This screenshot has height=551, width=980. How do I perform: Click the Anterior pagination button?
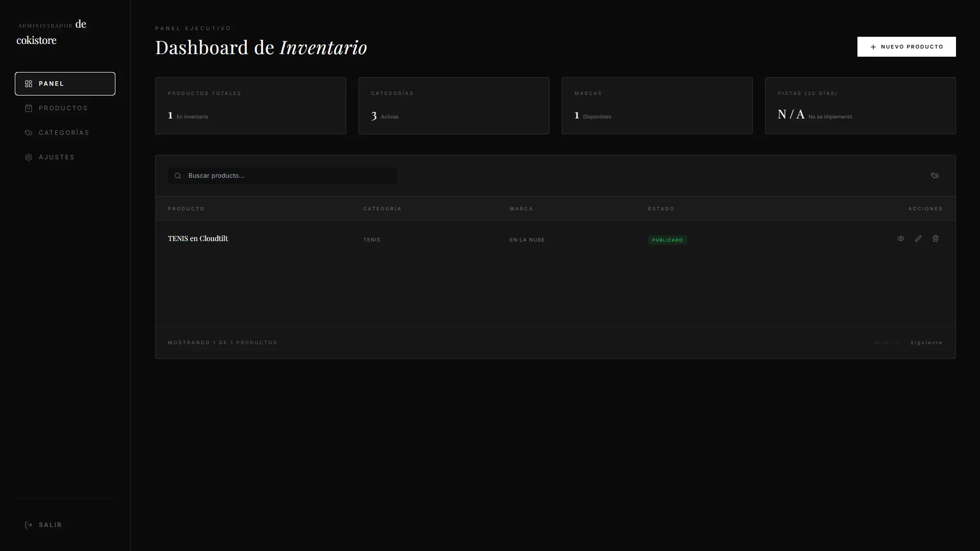(x=888, y=343)
